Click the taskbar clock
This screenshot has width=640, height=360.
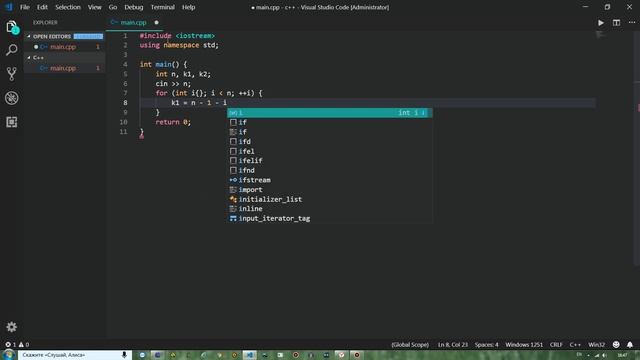(622, 355)
